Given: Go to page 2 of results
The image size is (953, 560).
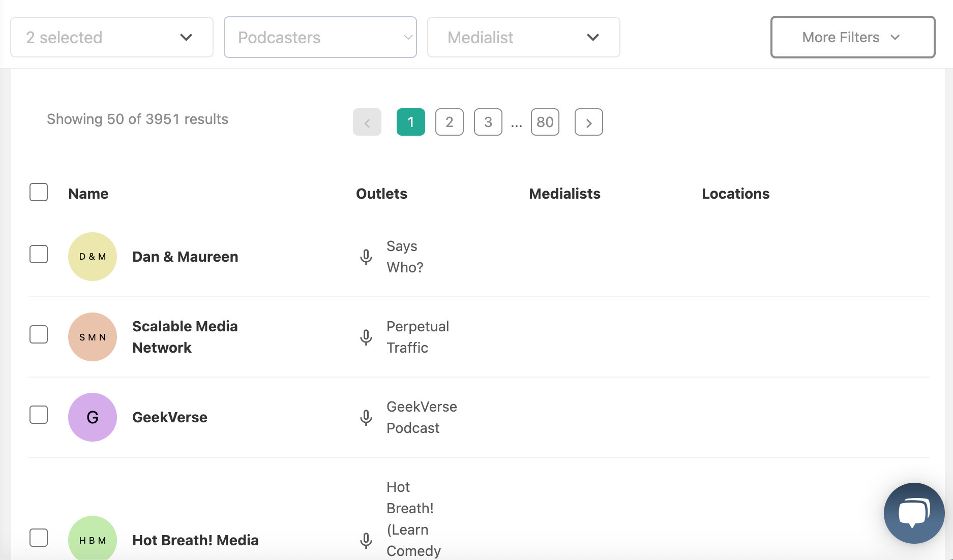Looking at the screenshot, I should [x=450, y=122].
